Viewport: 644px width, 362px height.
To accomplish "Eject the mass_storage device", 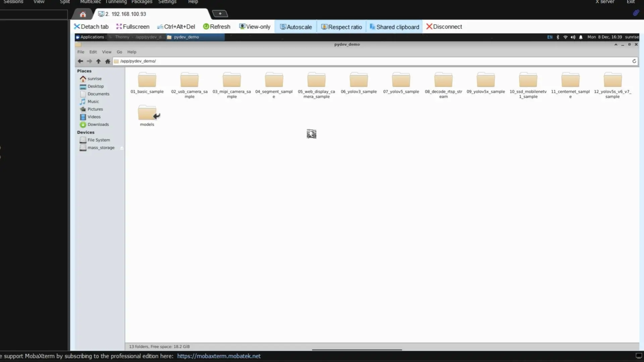I will click(x=122, y=148).
